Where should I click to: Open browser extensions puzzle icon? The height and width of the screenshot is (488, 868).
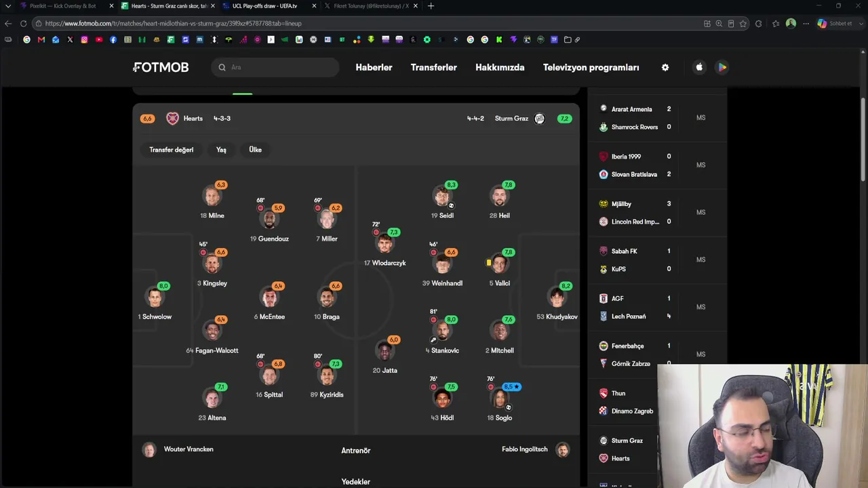[758, 23]
